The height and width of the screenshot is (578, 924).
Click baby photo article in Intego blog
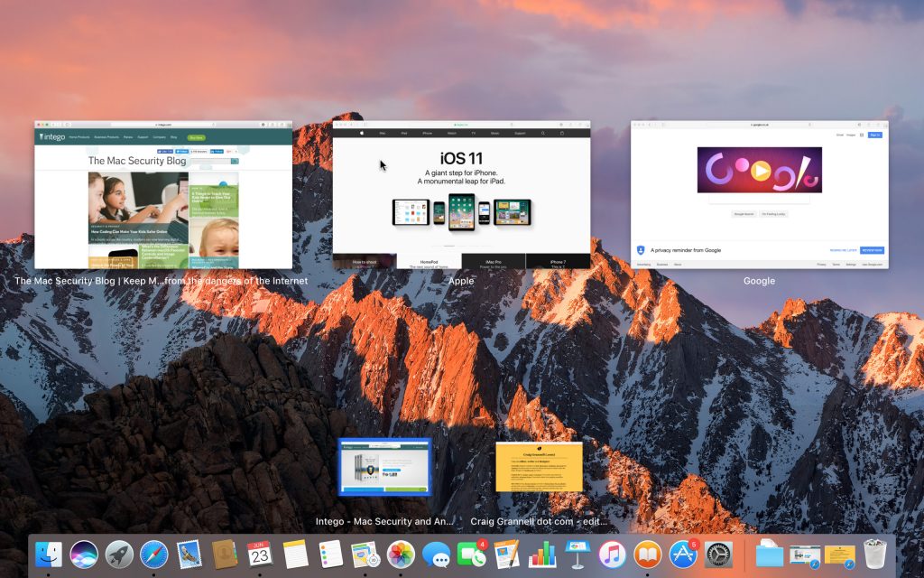coord(214,243)
